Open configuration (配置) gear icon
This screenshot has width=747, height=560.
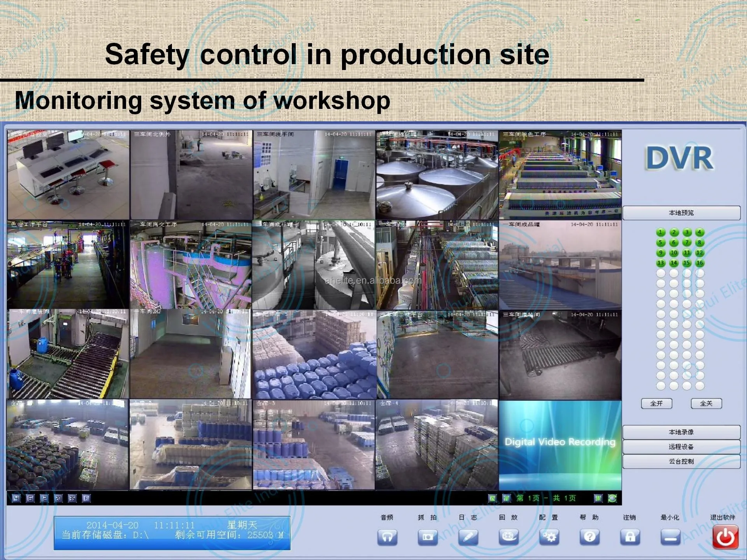[549, 537]
